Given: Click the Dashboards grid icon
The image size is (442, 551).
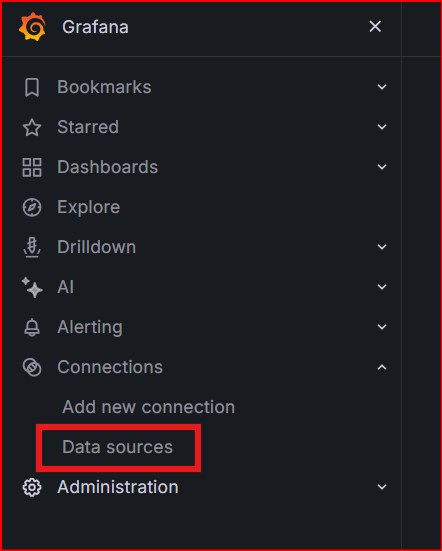Looking at the screenshot, I should click(x=32, y=167).
